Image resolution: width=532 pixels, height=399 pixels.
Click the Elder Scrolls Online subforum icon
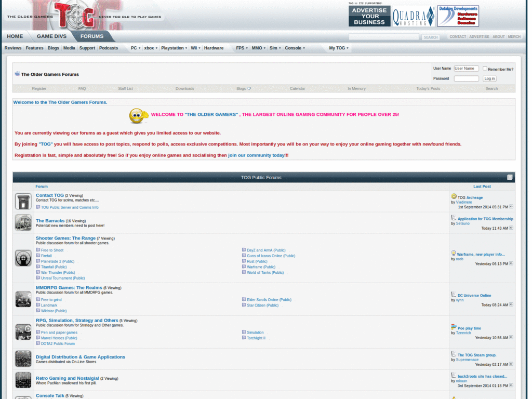point(244,300)
